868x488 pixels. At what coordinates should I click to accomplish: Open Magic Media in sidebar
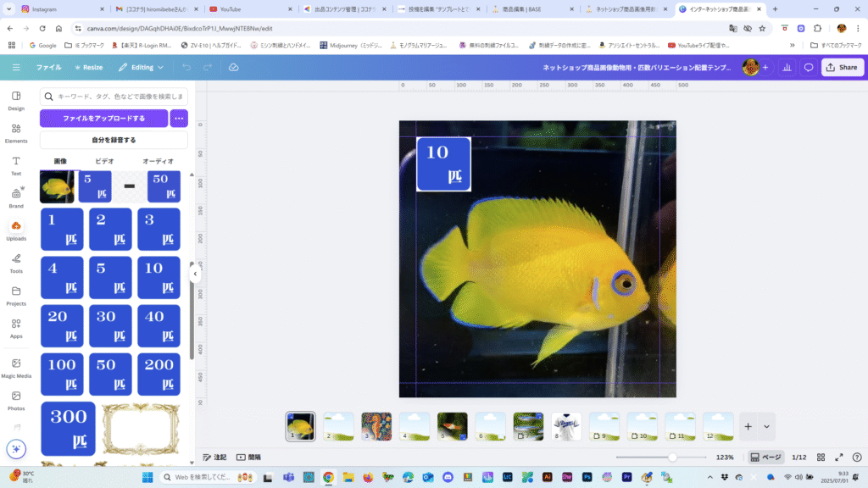pos(16,368)
